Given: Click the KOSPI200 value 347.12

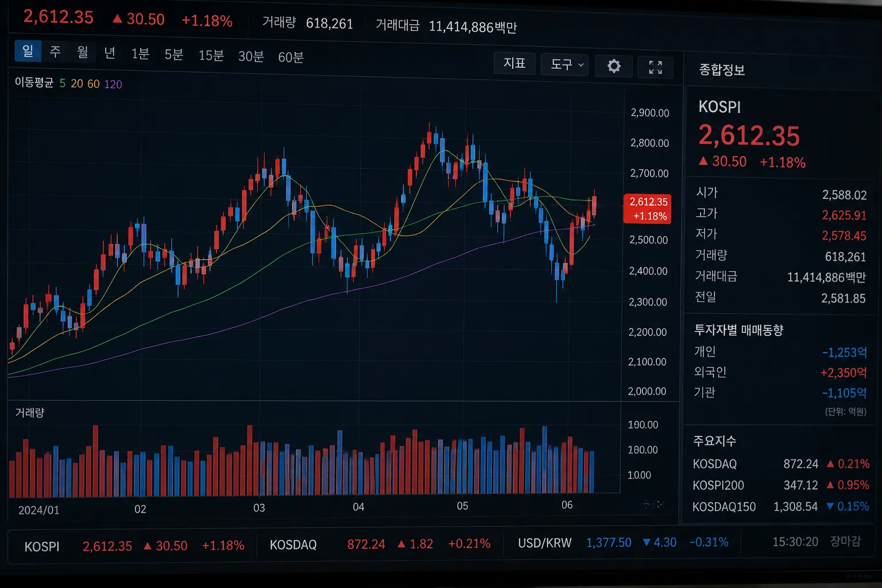Looking at the screenshot, I should [800, 485].
